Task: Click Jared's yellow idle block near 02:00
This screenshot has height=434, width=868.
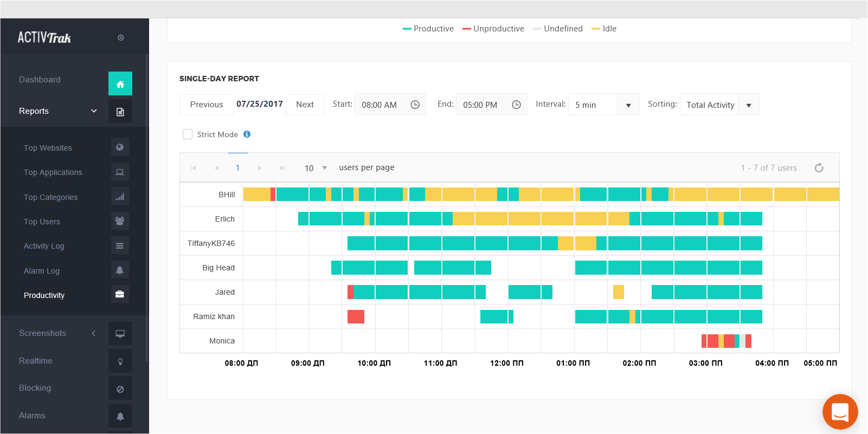Action: (619, 292)
